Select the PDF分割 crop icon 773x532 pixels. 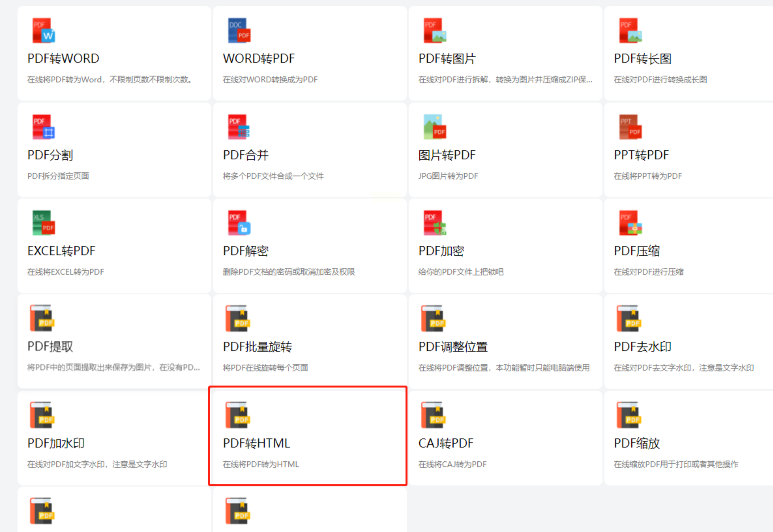click(x=44, y=127)
